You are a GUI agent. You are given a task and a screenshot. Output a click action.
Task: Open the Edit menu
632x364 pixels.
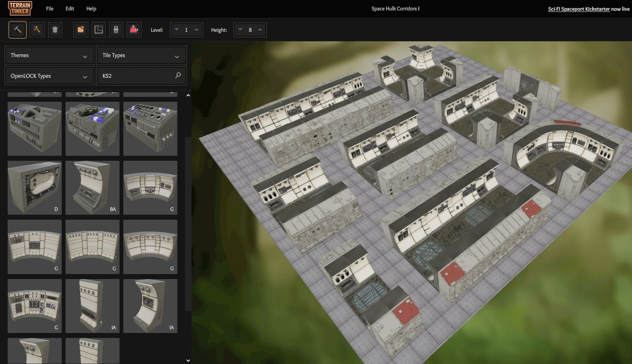tap(69, 8)
